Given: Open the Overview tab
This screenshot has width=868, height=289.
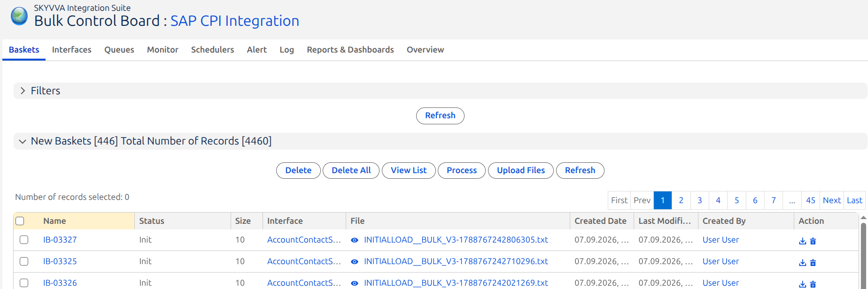Looking at the screenshot, I should 425,50.
